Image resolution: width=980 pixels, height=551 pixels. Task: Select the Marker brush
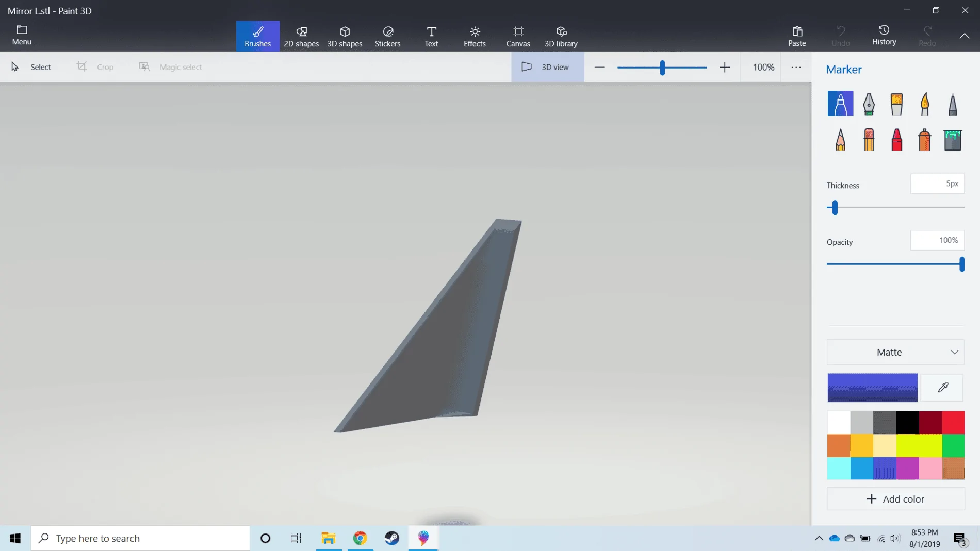click(840, 104)
